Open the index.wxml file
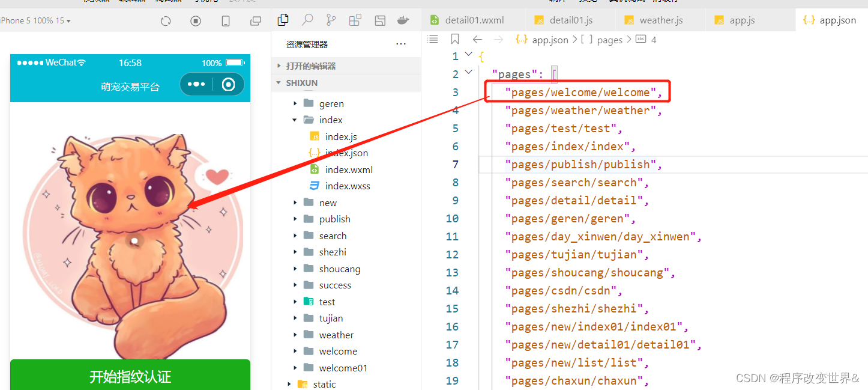 pyautogui.click(x=349, y=170)
